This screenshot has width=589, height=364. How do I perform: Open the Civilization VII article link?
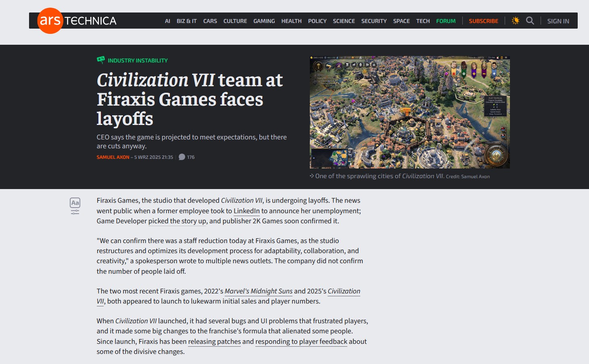coord(344,291)
